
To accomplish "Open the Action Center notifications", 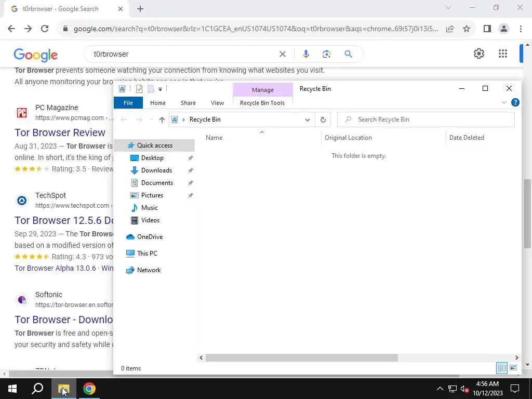I will click(515, 389).
